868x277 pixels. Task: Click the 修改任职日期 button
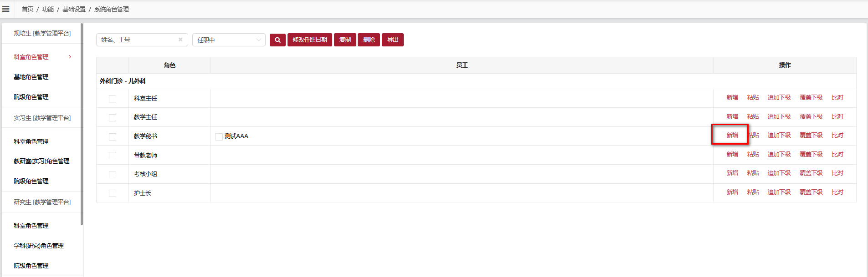[310, 40]
